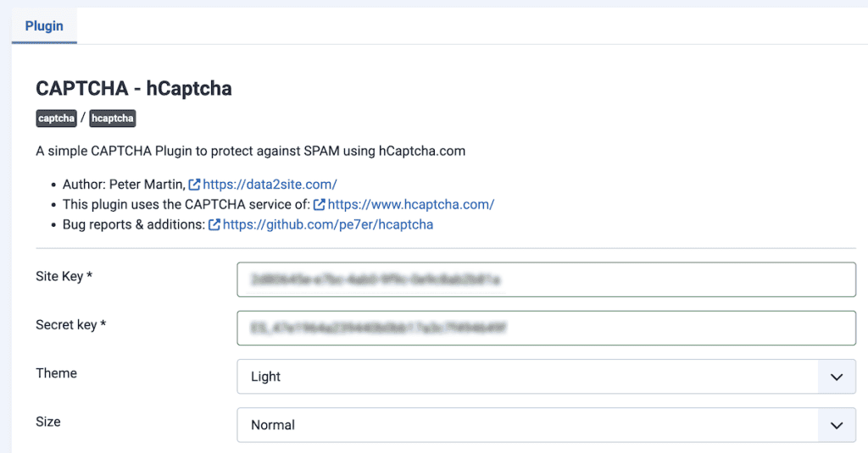Image resolution: width=868 pixels, height=453 pixels.
Task: Click the 'Author: Peter Martin,' text
Action: (124, 185)
